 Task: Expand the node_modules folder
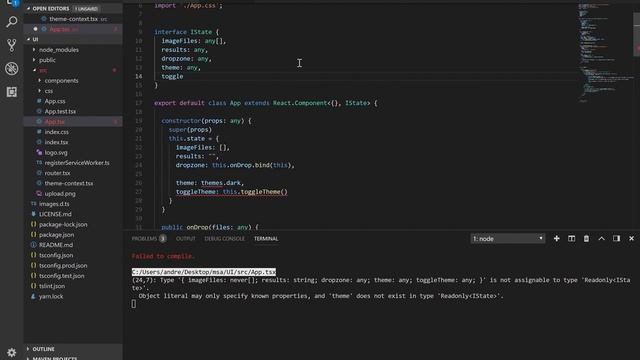coord(59,50)
